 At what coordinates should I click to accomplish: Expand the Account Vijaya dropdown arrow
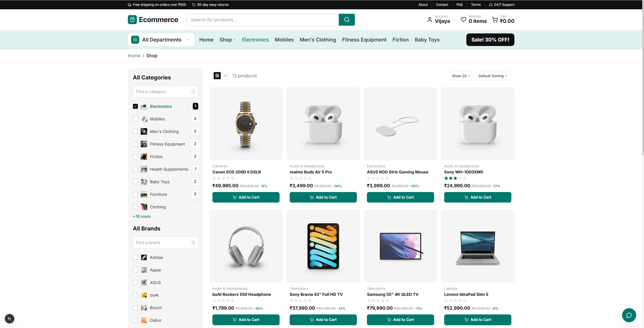coord(454,20)
